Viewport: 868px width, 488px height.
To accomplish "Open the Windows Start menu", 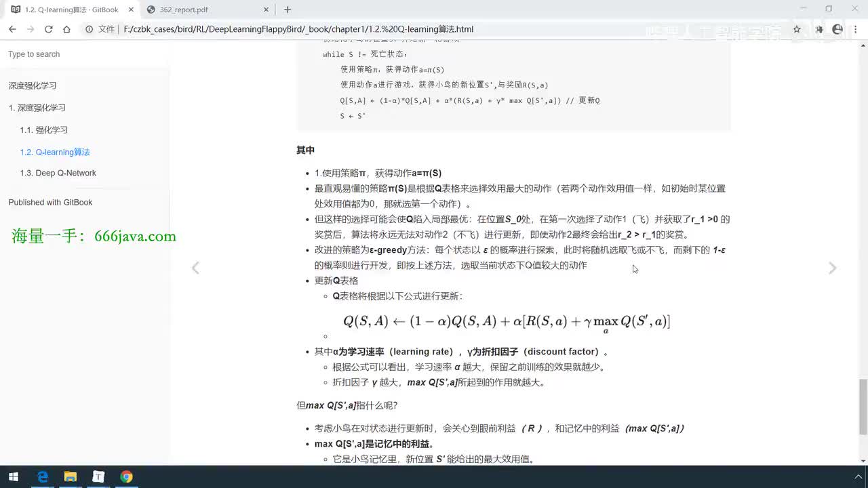I will 13,476.
